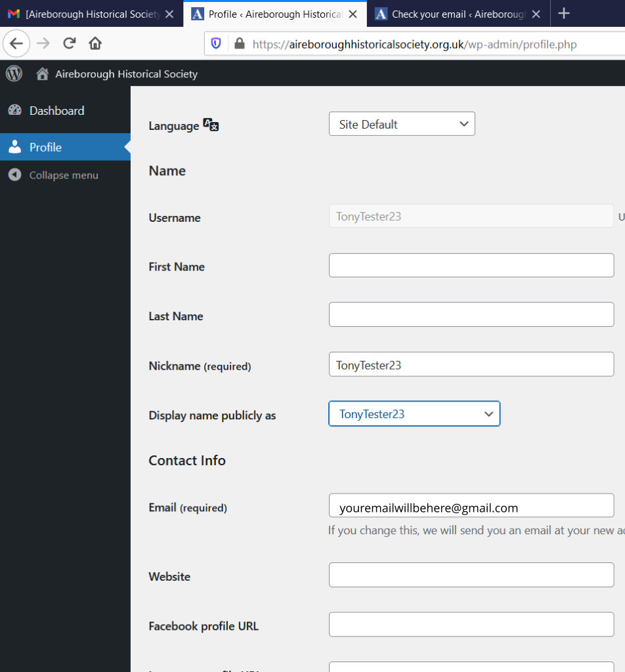
Task: Click the padlock site security icon
Action: point(239,44)
